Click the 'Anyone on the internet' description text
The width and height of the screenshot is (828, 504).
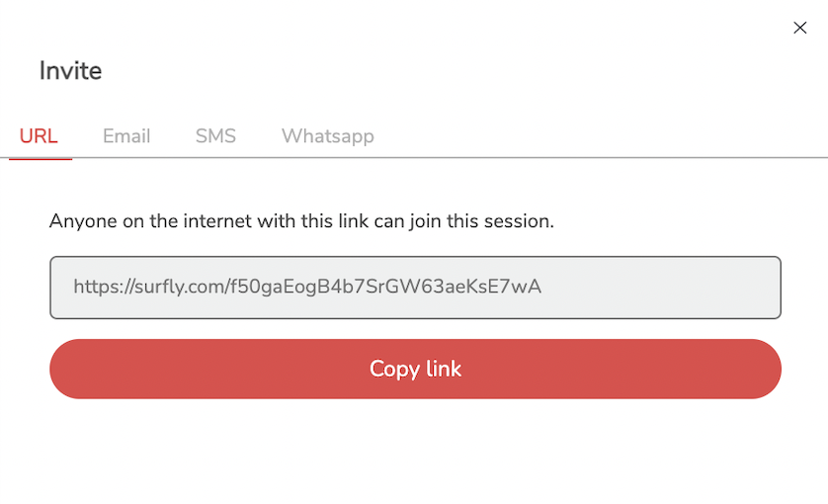click(x=301, y=221)
